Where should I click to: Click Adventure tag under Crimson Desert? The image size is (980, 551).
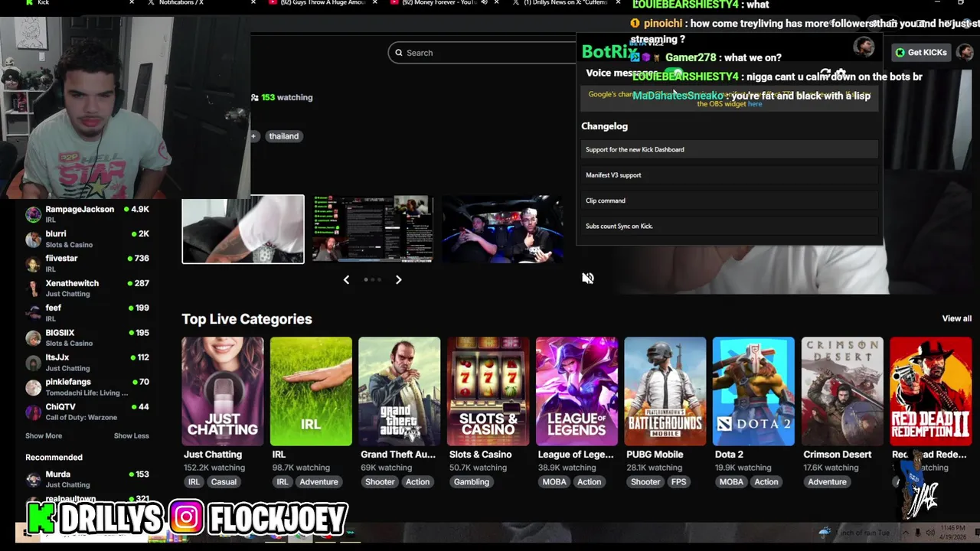click(x=827, y=482)
